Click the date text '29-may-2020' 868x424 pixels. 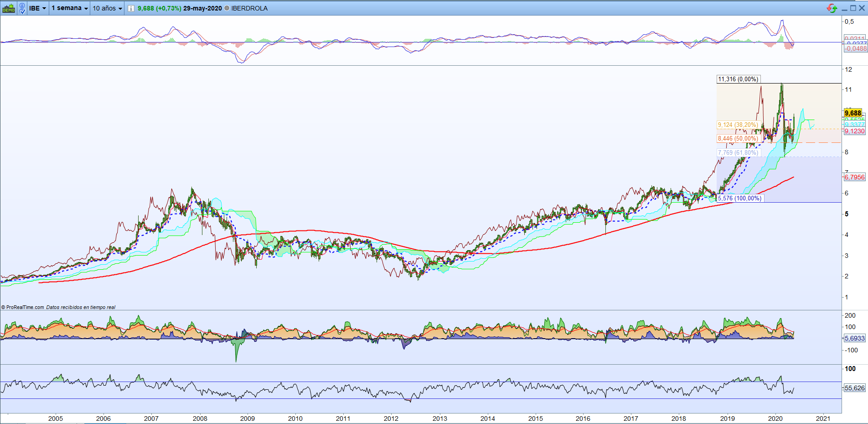(202, 8)
